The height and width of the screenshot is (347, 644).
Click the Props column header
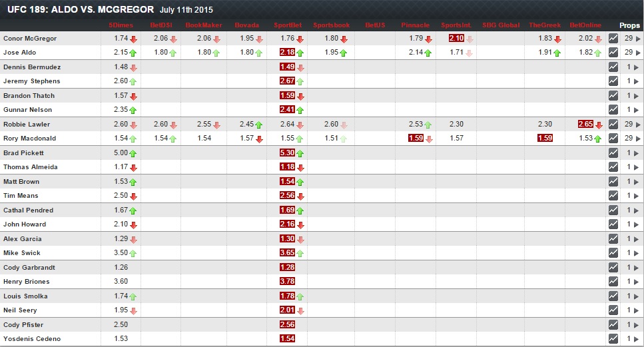click(x=629, y=25)
